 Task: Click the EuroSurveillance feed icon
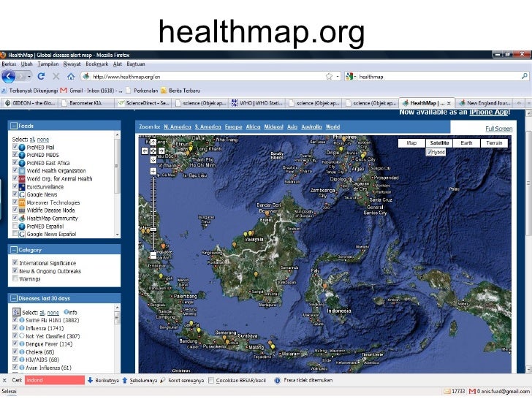point(22,187)
